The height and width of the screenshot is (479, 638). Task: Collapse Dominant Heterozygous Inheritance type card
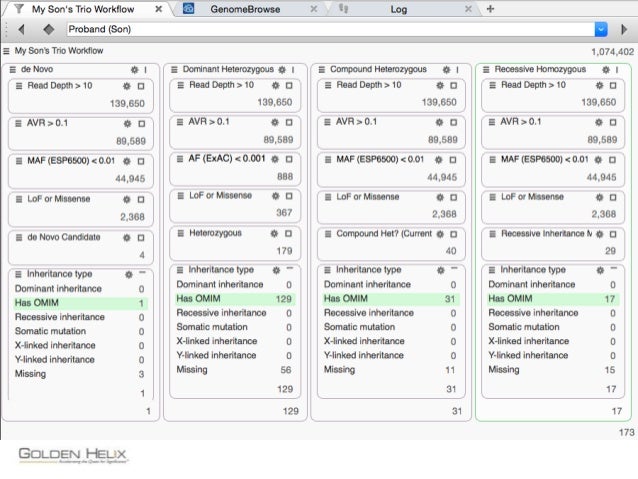pyautogui.click(x=290, y=268)
